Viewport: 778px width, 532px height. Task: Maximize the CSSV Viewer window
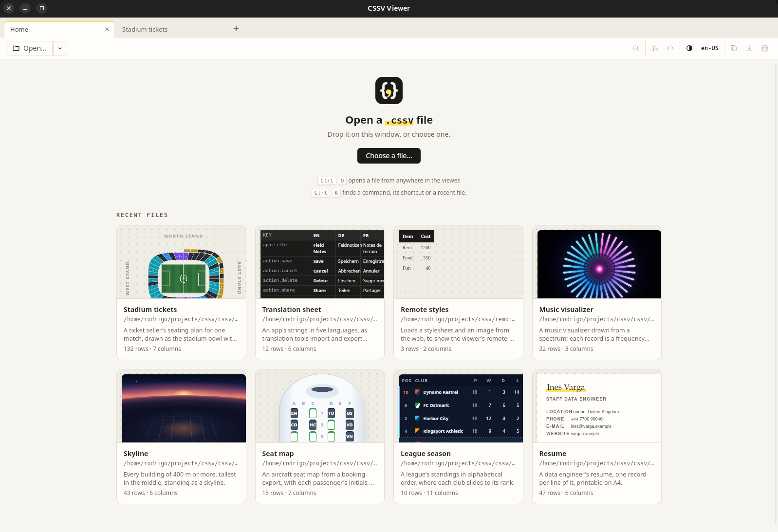[x=42, y=8]
